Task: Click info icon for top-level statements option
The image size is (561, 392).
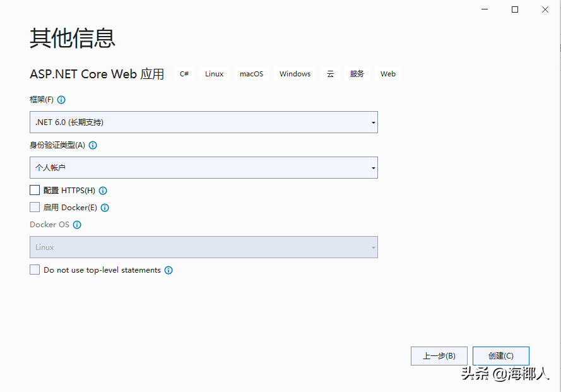Action: tap(168, 270)
